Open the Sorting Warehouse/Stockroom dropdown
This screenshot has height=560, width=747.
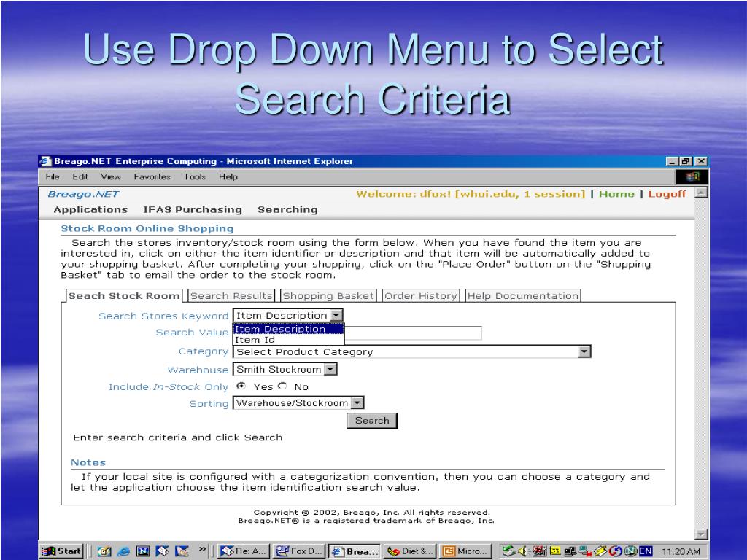click(x=357, y=402)
